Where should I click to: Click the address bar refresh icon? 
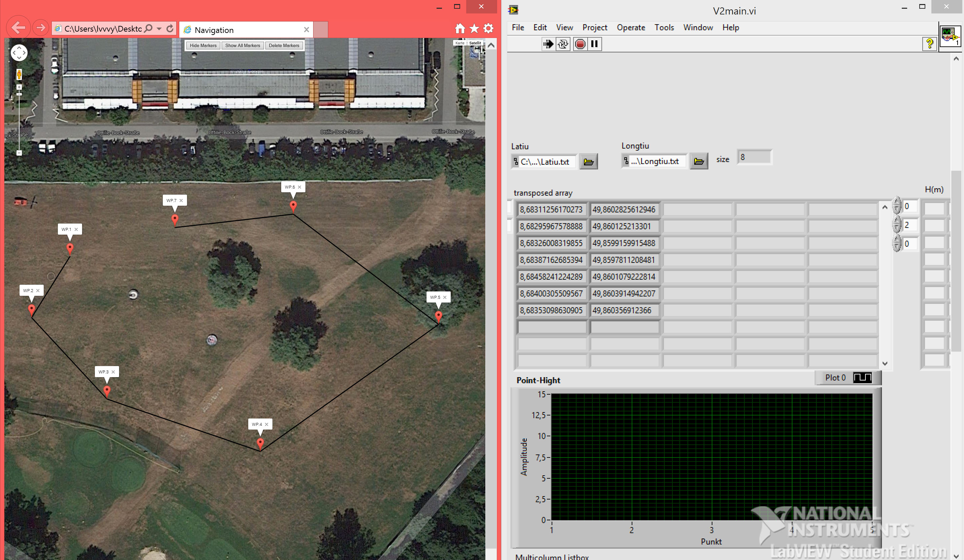click(170, 28)
